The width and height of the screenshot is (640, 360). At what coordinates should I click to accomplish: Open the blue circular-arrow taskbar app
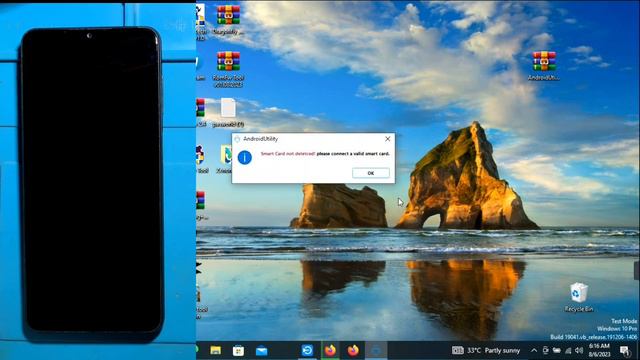[307, 350]
